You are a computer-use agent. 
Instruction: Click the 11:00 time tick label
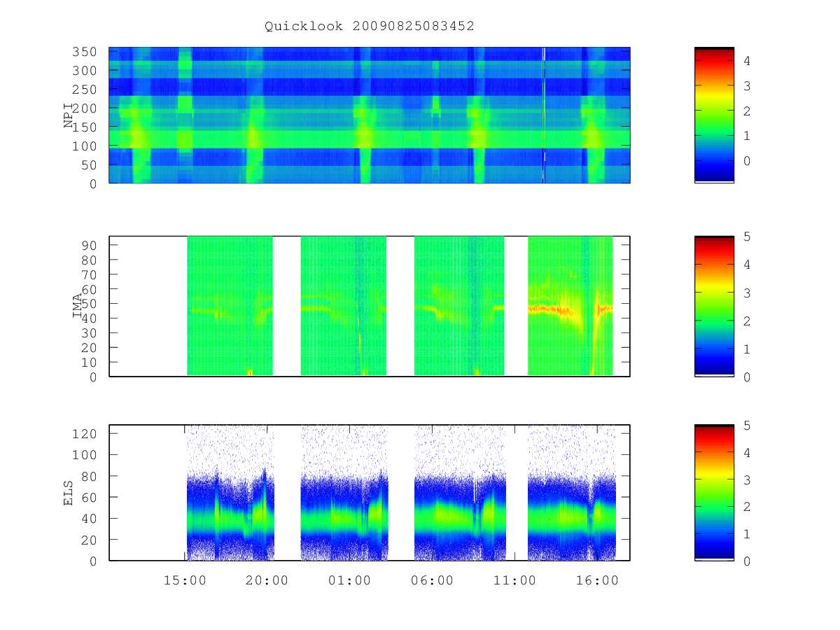click(x=514, y=580)
